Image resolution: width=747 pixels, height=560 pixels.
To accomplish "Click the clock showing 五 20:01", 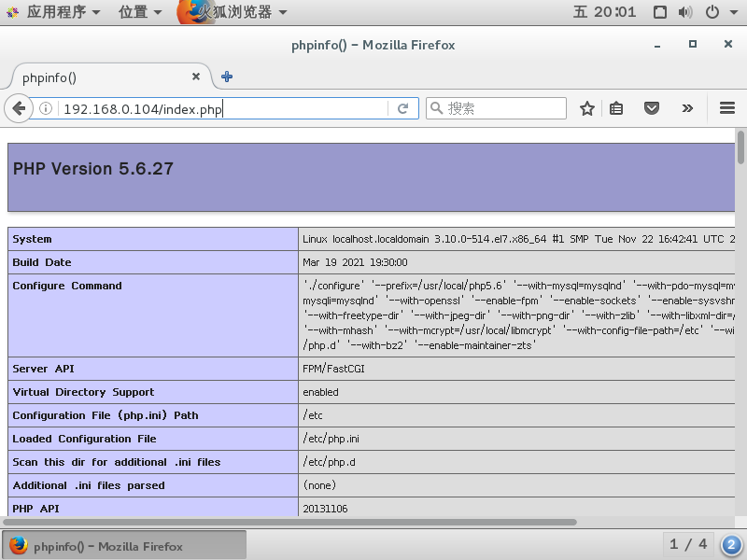I will coord(604,12).
